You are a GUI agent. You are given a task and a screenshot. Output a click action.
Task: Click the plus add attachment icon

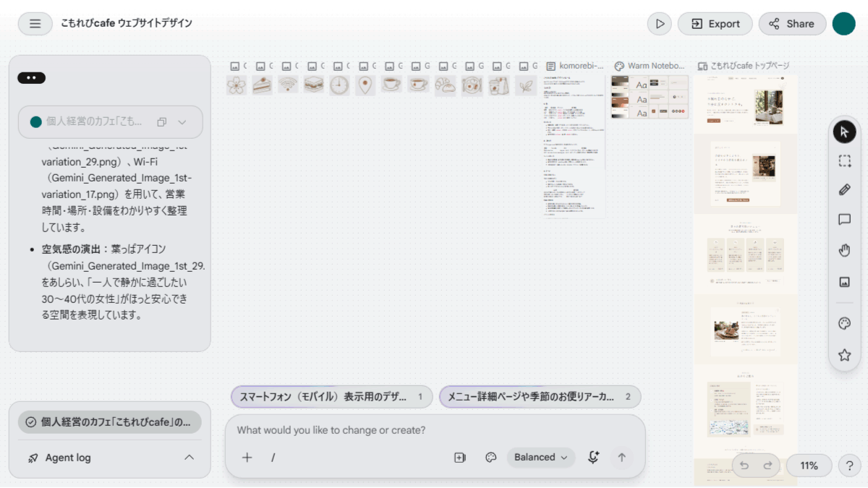[x=247, y=457]
